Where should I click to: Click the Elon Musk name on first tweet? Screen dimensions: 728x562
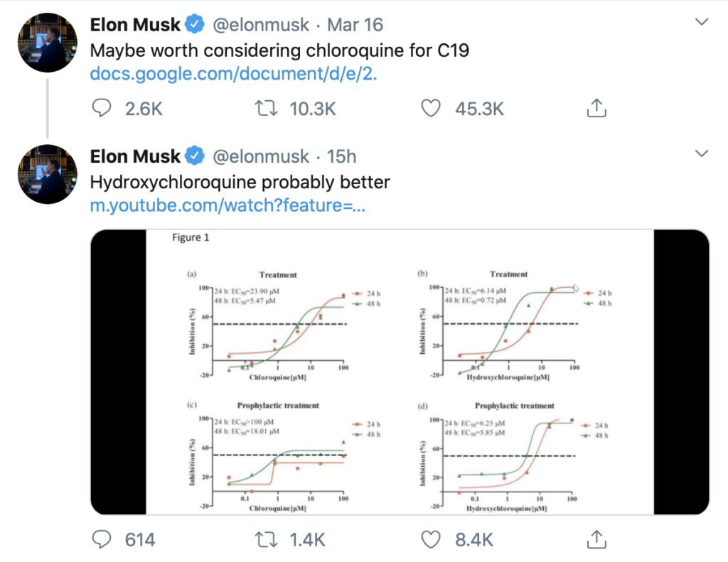135,25
